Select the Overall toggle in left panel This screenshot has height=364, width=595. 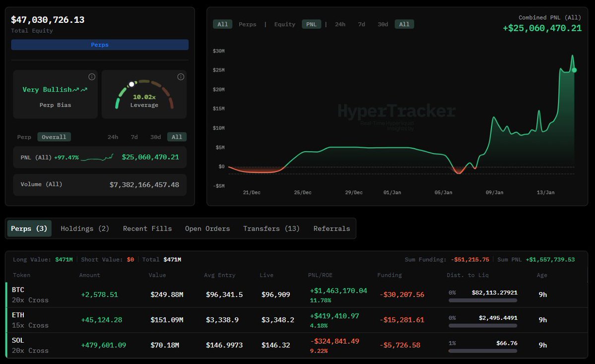(x=54, y=137)
